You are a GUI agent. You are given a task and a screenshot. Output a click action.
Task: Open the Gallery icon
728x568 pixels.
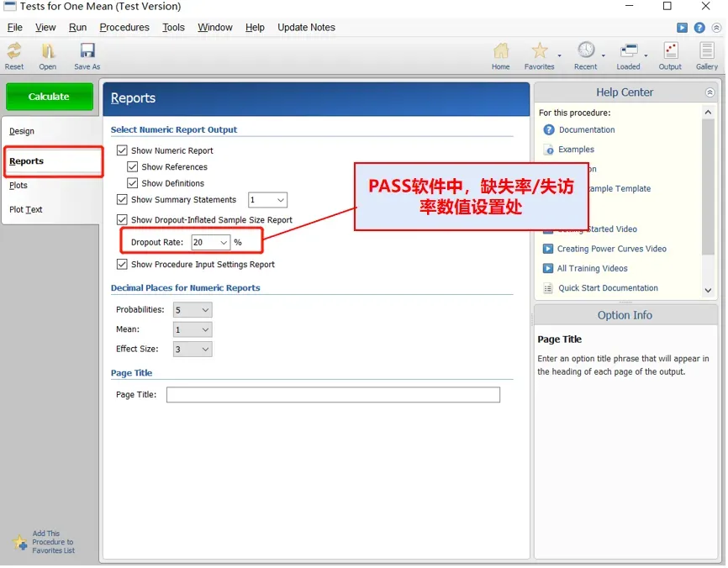(x=709, y=51)
